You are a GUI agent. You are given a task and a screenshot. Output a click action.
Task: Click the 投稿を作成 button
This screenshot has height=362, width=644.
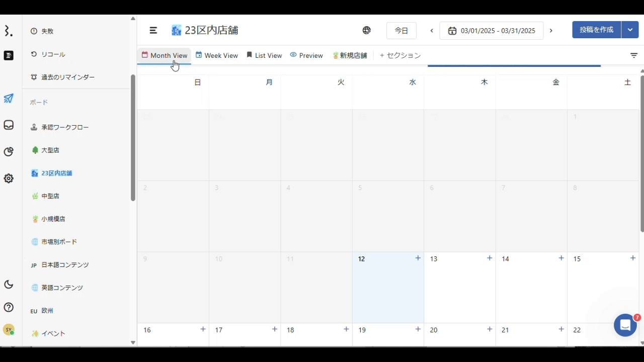click(597, 30)
